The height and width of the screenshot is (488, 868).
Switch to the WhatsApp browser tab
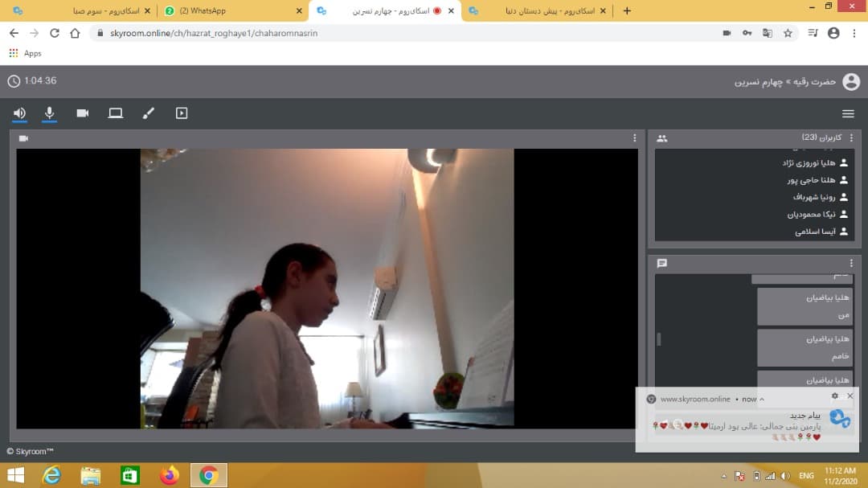207,11
